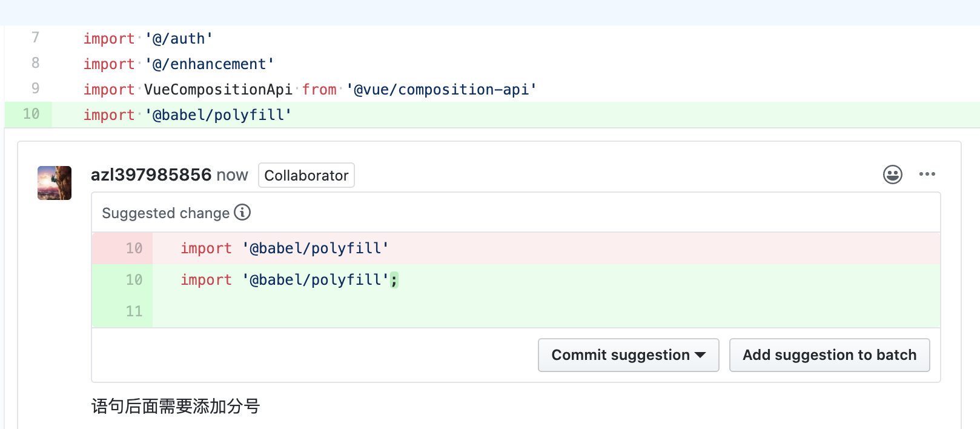Click the 'now' comment timestamp
Screen dimensions: 980x429
(232, 175)
